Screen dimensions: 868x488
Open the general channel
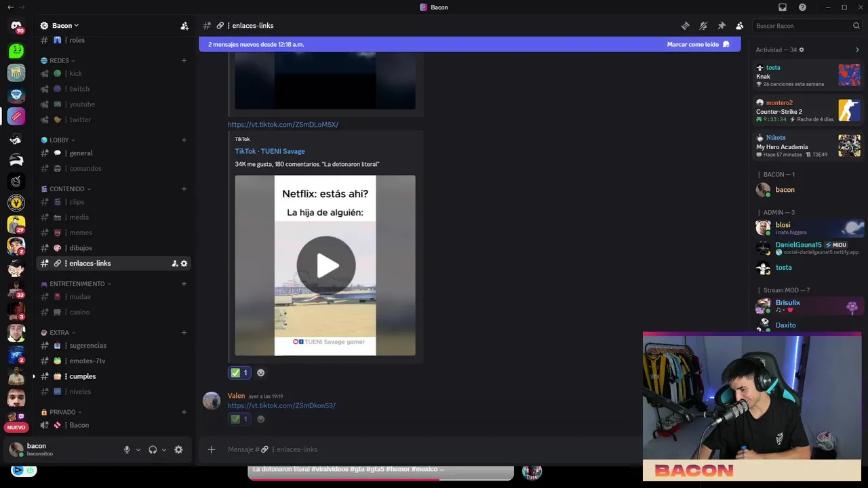[x=113, y=153]
